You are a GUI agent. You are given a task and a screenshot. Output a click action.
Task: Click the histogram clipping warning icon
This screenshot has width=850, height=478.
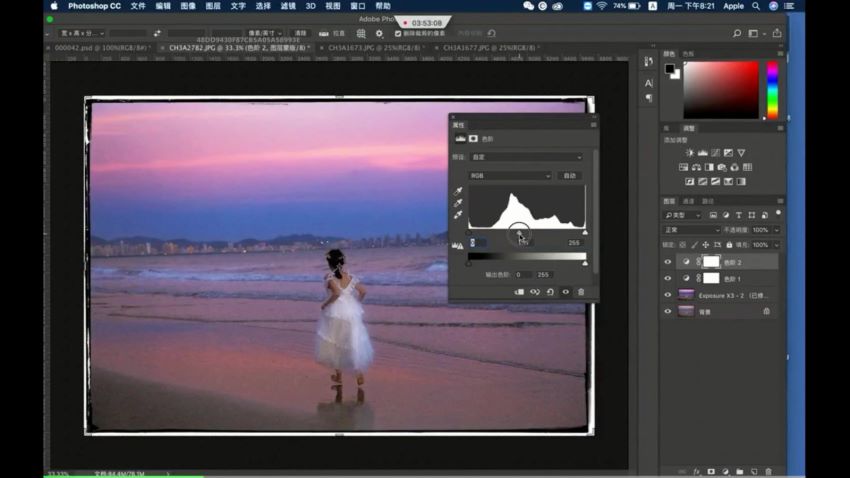[x=458, y=246]
